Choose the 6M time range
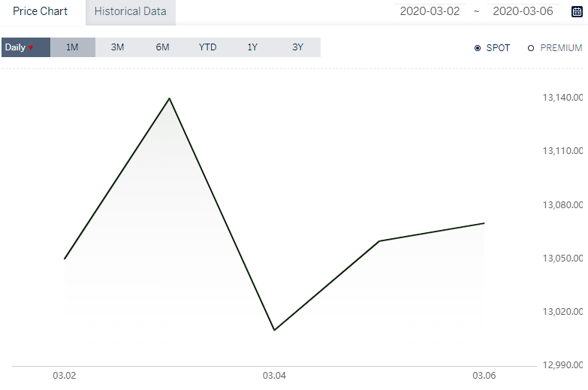 (x=162, y=47)
